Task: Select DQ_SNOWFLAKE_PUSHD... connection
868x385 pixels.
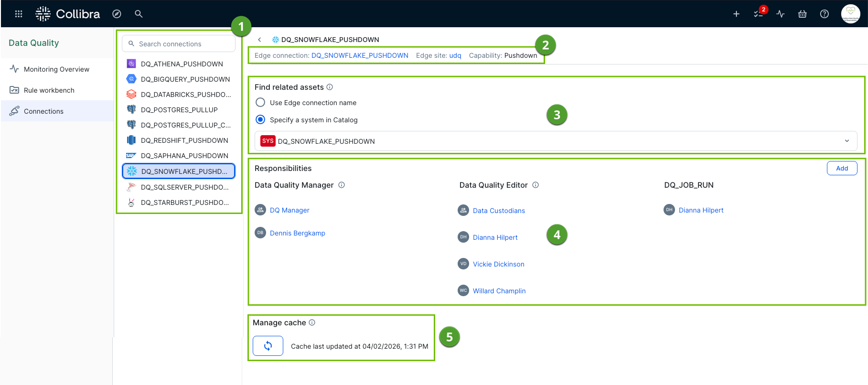Action: point(179,171)
